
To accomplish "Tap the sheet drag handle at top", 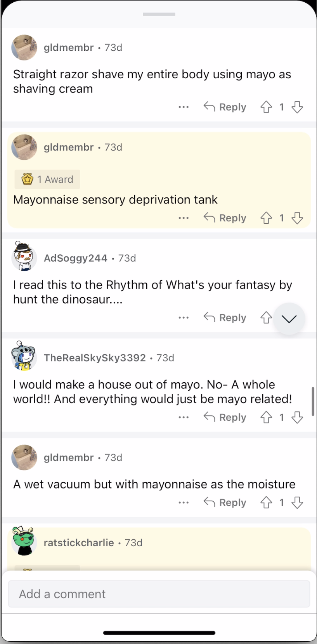I will click(x=159, y=14).
